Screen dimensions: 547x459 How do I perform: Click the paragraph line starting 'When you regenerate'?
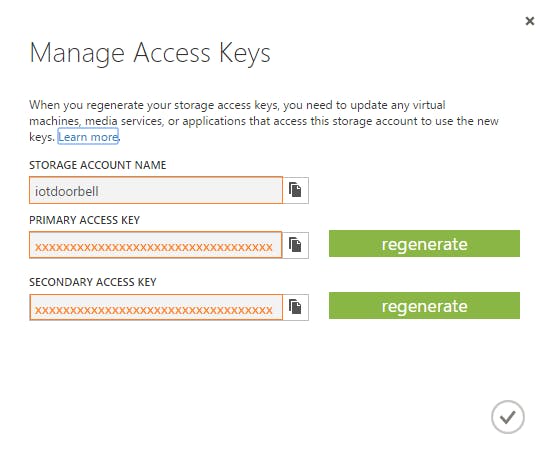pyautogui.click(x=237, y=105)
